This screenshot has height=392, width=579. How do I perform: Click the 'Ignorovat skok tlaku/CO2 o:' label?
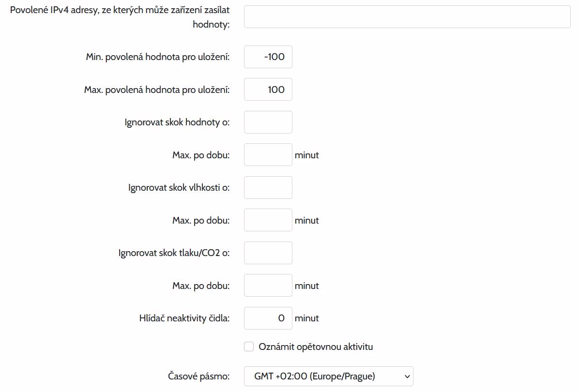click(174, 253)
